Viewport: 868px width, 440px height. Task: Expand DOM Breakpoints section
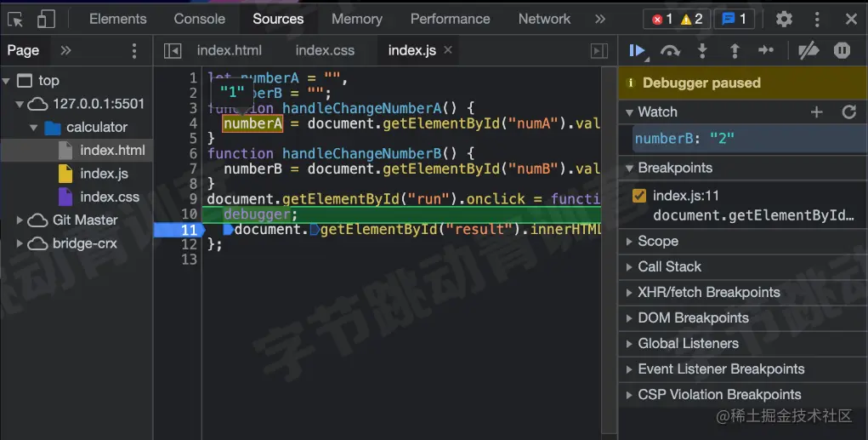click(x=629, y=318)
